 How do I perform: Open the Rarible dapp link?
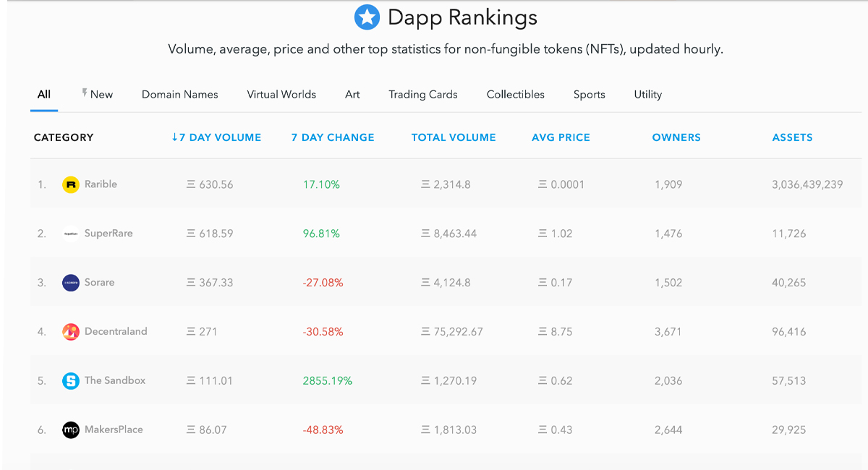[x=101, y=184]
